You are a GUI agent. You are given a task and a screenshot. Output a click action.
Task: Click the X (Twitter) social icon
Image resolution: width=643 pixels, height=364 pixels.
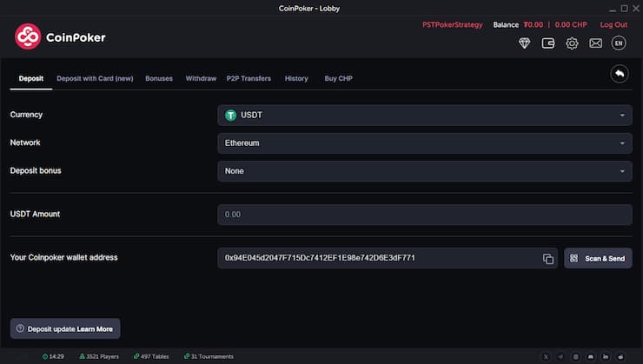pyautogui.click(x=546, y=357)
